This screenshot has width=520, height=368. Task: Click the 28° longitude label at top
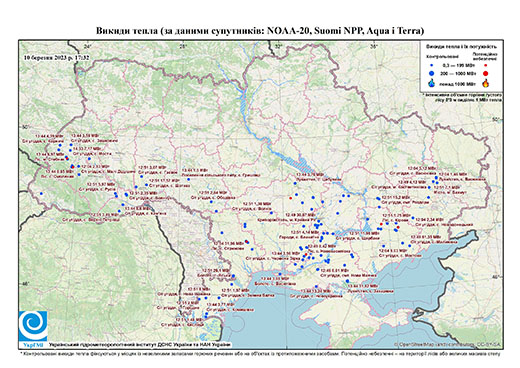coord(182,46)
